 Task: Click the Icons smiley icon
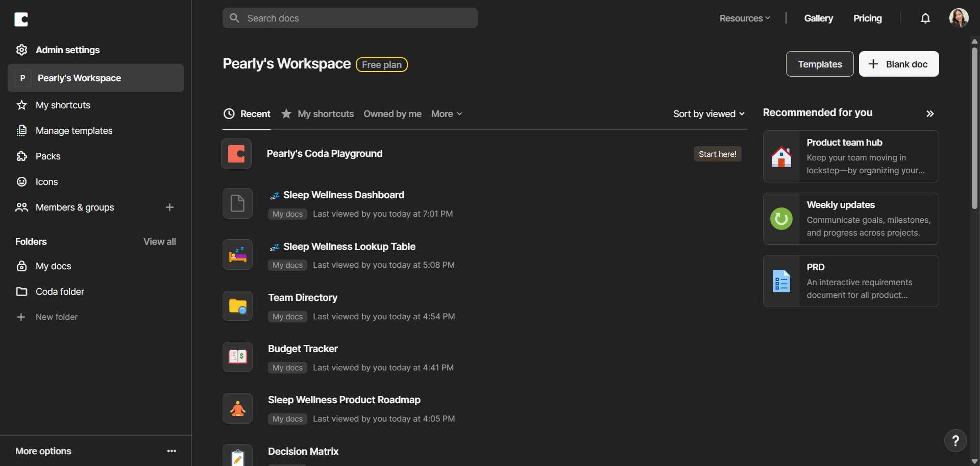pyautogui.click(x=21, y=181)
